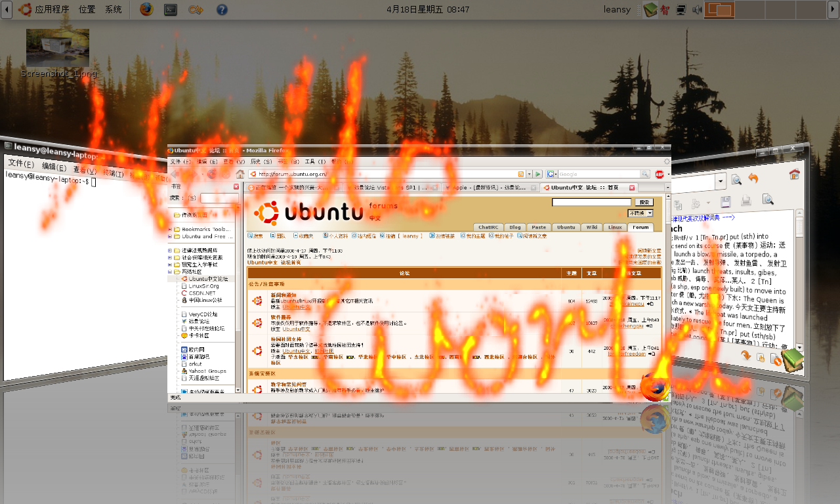
Task: Expand the Ubuntu and Free bookmarks folder
Action: tap(170, 236)
